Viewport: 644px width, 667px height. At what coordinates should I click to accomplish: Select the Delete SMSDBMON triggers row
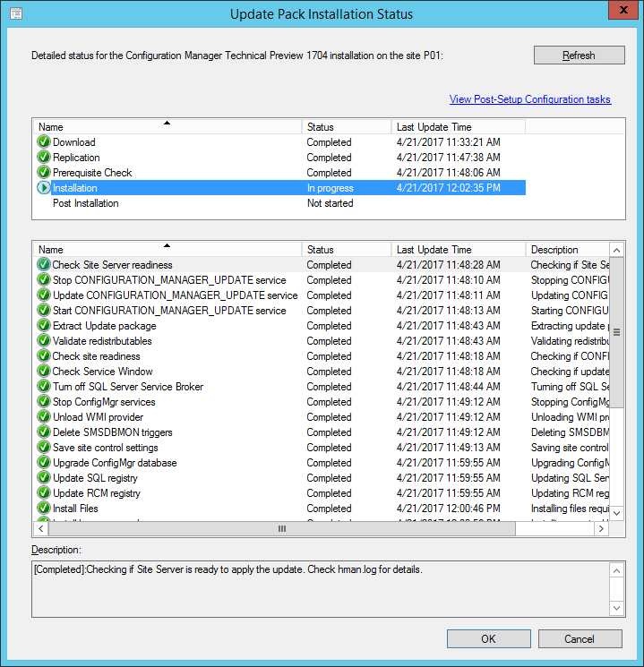322,432
